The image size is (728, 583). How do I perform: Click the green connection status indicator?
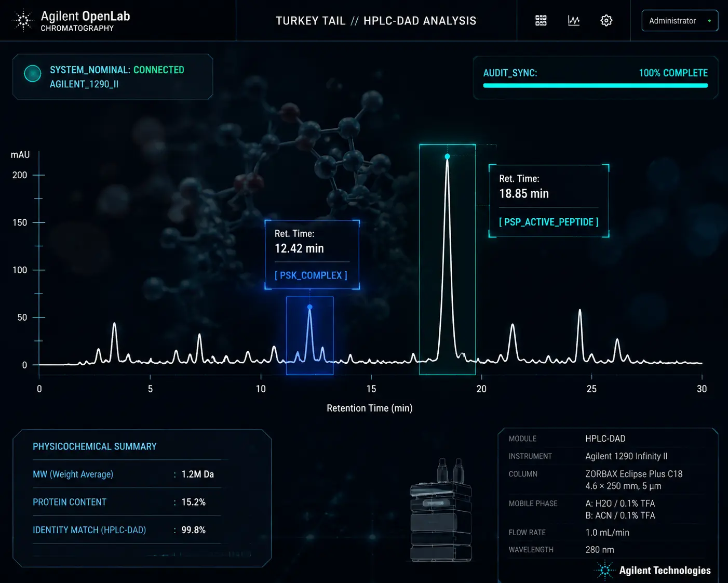click(x=33, y=74)
